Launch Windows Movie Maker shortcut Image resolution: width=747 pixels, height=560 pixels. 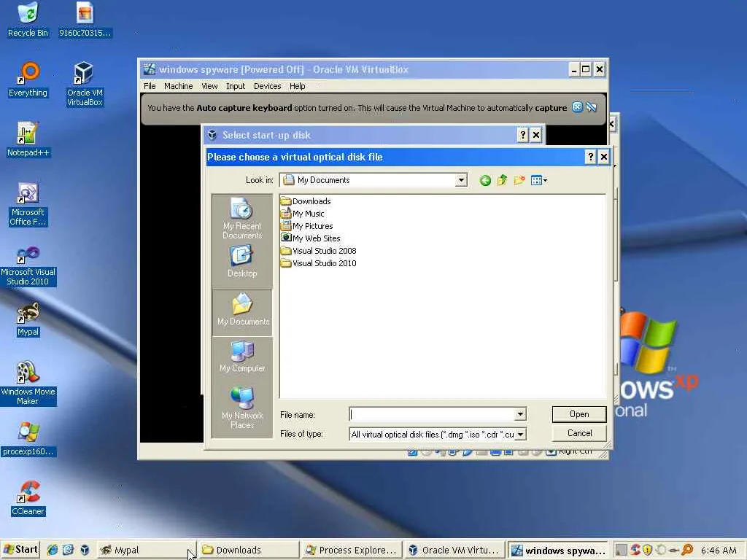click(x=28, y=384)
